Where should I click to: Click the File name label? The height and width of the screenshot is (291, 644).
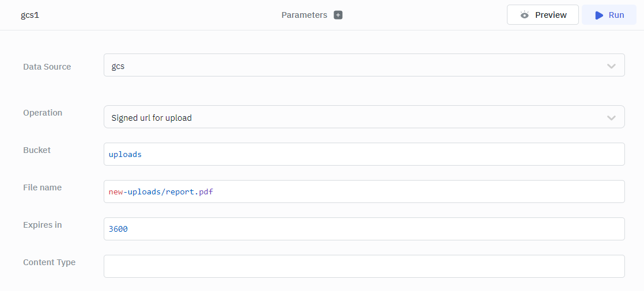[42, 187]
